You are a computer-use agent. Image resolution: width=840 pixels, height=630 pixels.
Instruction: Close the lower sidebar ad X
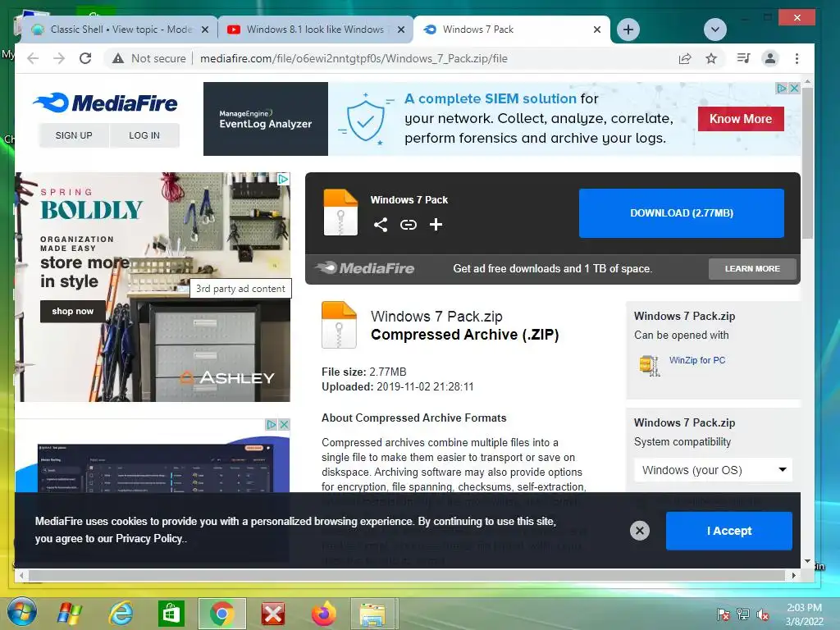(x=284, y=425)
